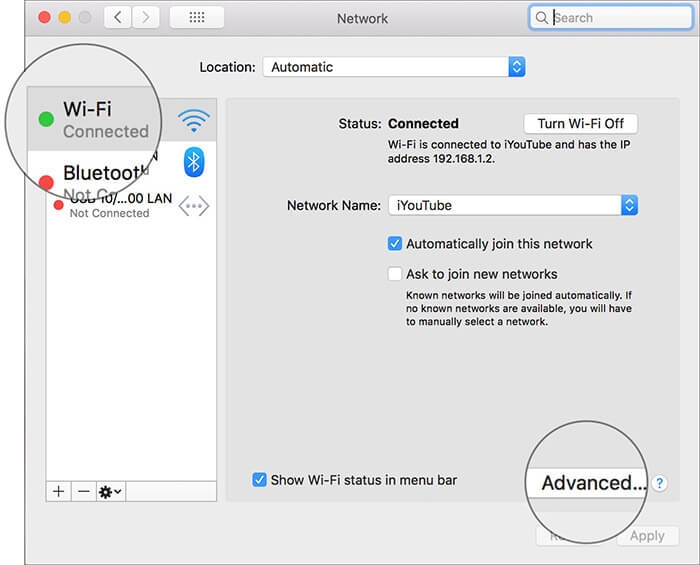Minimize the Network window
700x565 pixels.
coord(65,17)
